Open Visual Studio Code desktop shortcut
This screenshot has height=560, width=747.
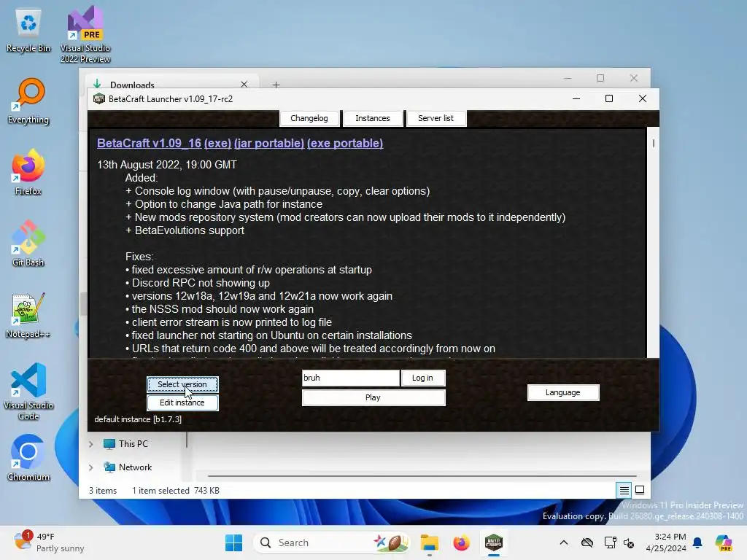point(28,392)
